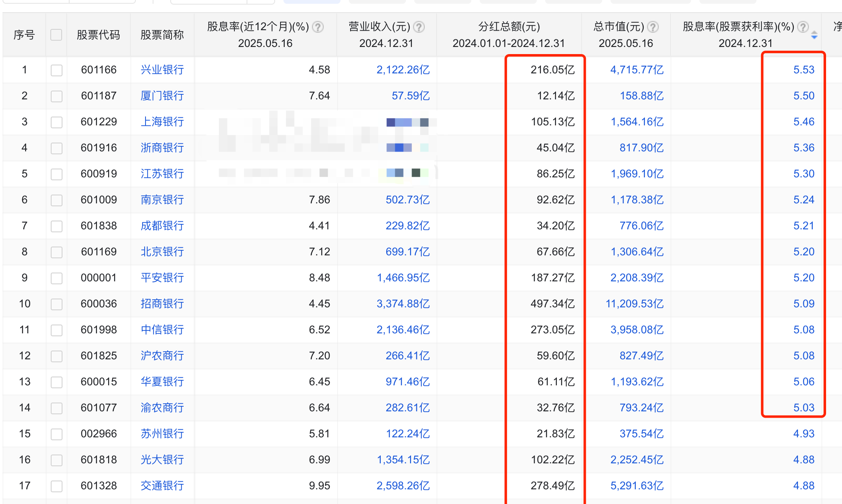The width and height of the screenshot is (842, 504).
Task: Click help icon beside 股息率(股票获利率) header
Action: coord(803,27)
